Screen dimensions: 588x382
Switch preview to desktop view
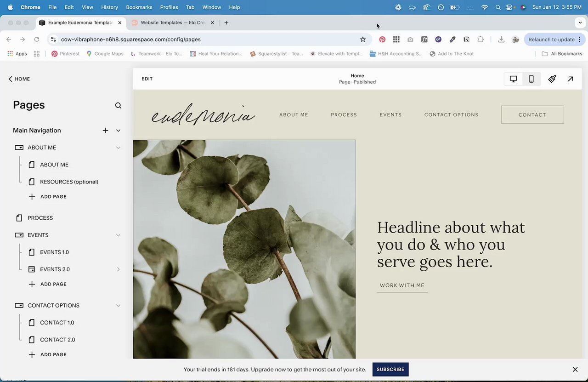(513, 79)
